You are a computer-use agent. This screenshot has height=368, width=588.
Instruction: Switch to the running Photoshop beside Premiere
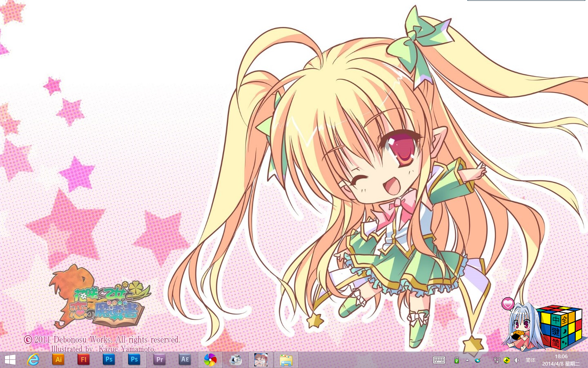click(x=134, y=360)
